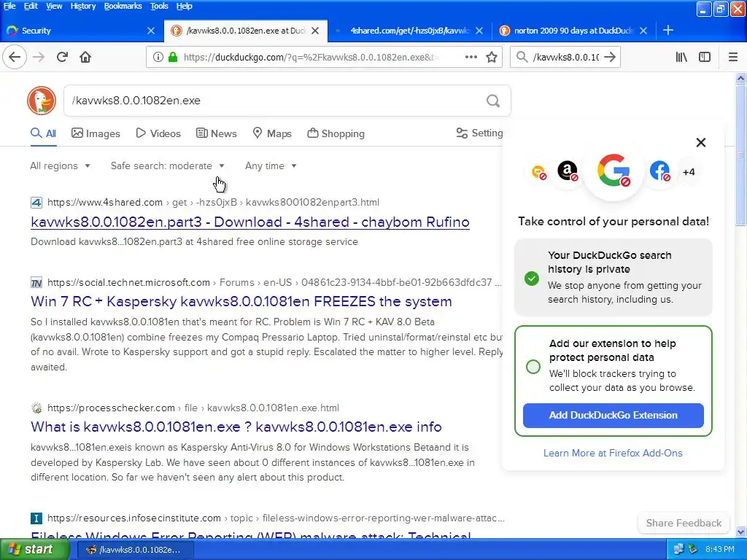Open page actions three-dots menu
The image size is (747, 560).
click(471, 57)
